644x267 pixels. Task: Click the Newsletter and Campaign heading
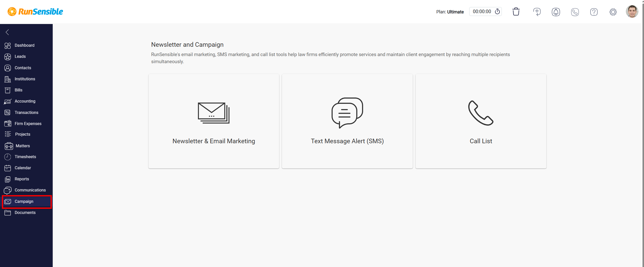click(x=187, y=45)
